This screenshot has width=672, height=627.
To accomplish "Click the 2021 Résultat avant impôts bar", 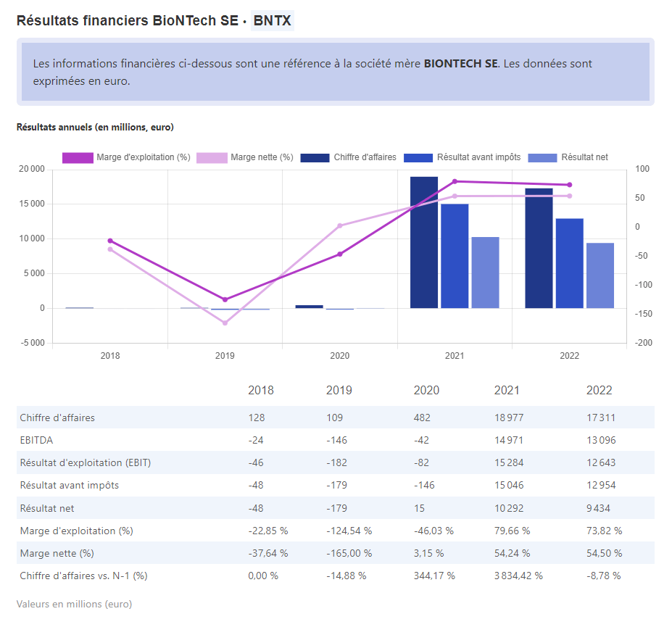I will (x=455, y=256).
